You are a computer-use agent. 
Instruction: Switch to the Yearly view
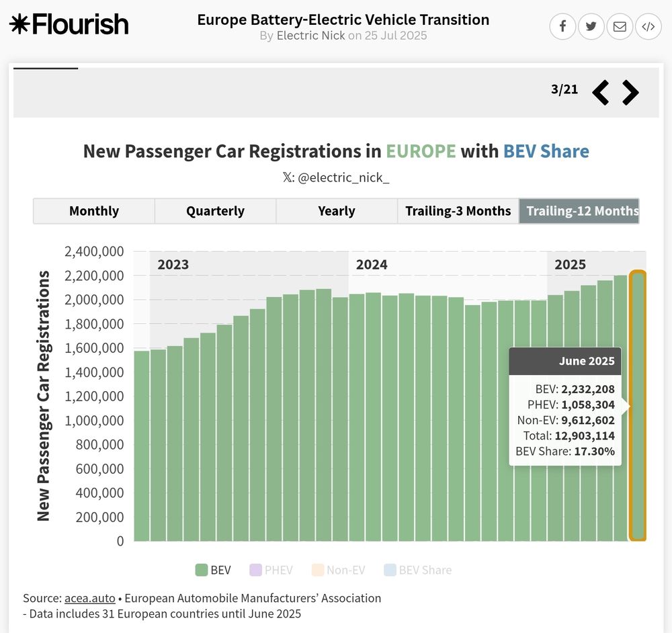pos(337,211)
